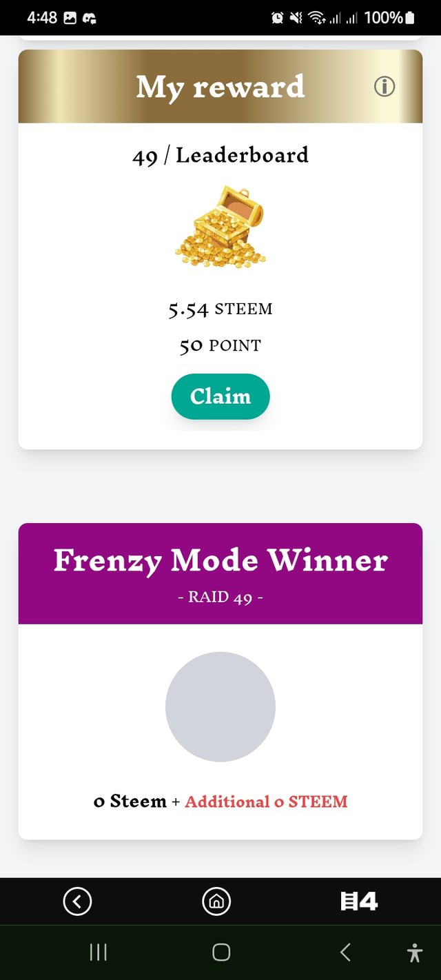Go back using the circled arrow icon
Viewport: 441px width, 980px height.
77,901
